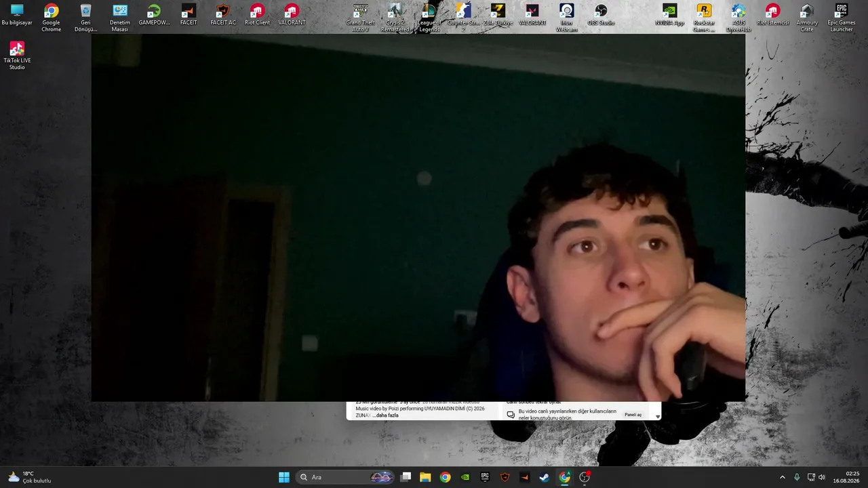Expand description with '...daha fazla'
This screenshot has width=868, height=488.
click(x=386, y=415)
